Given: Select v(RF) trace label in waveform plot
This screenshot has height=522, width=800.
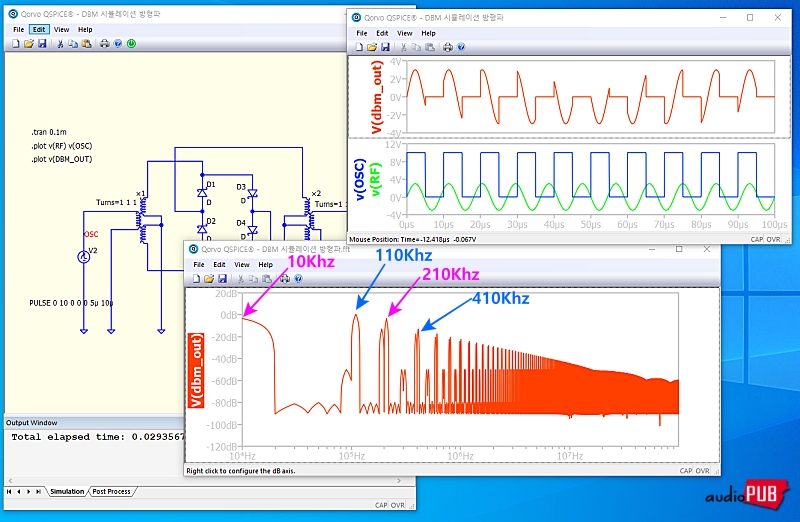Looking at the screenshot, I should coord(376,180).
